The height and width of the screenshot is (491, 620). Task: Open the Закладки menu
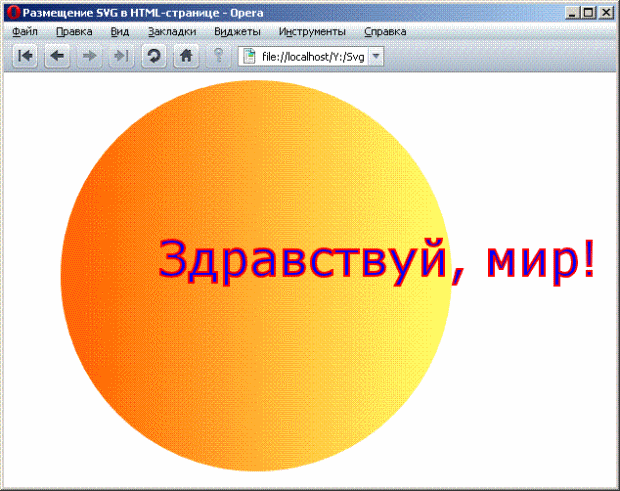click(172, 32)
